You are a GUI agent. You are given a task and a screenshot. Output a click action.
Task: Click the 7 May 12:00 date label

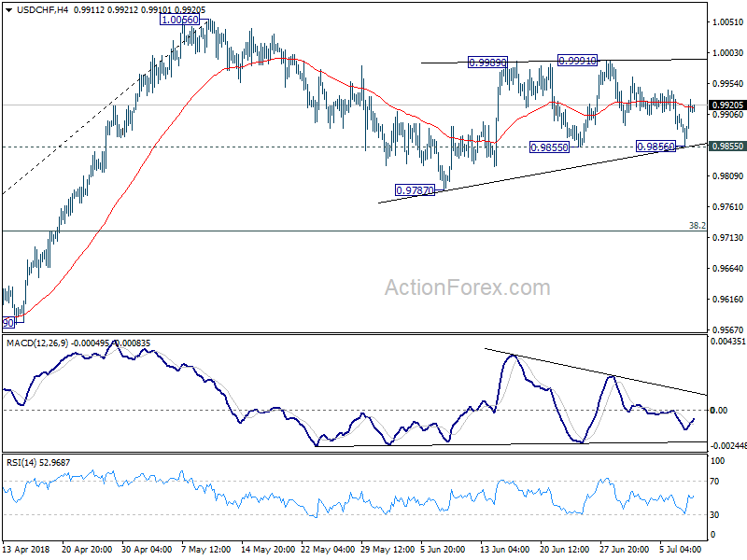(206, 550)
